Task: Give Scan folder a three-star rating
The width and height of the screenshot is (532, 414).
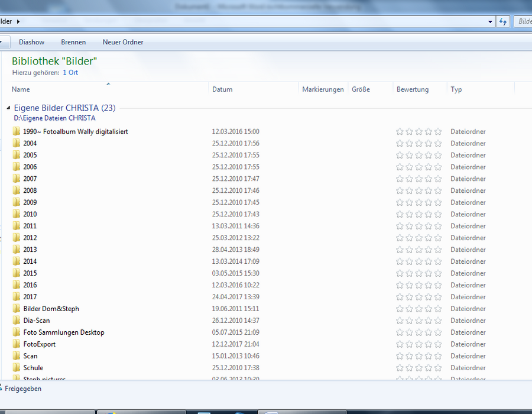Action: click(x=419, y=356)
